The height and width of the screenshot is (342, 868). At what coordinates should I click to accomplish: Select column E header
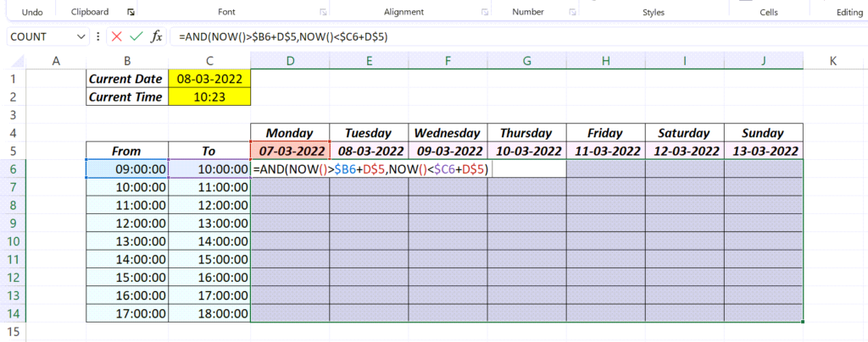369,61
